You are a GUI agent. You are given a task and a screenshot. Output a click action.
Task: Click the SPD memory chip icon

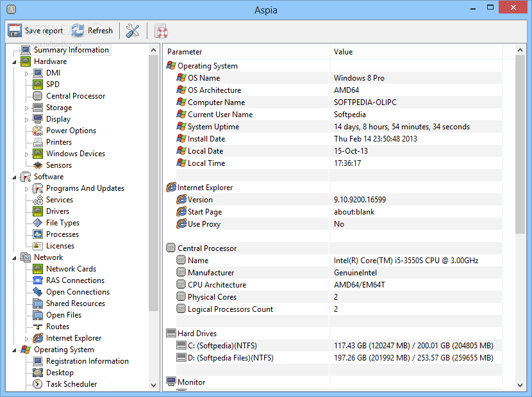(x=38, y=85)
